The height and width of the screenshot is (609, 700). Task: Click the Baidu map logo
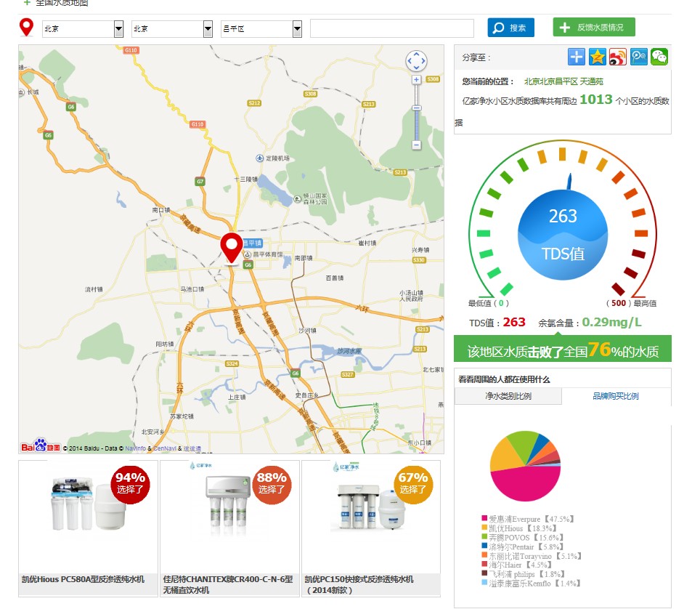pyautogui.click(x=41, y=446)
